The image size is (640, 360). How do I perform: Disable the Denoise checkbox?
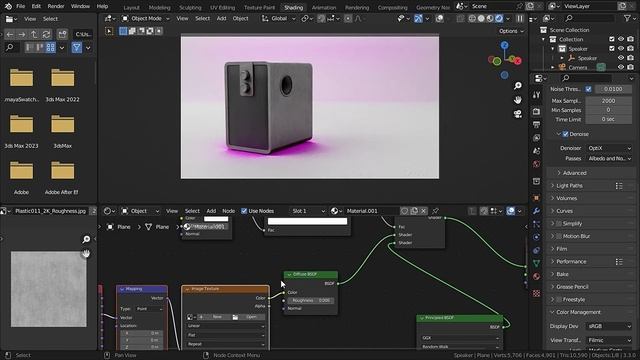[x=565, y=134]
